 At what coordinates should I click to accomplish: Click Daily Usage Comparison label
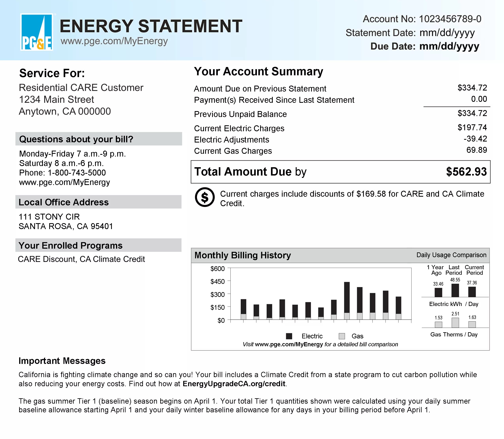click(451, 255)
